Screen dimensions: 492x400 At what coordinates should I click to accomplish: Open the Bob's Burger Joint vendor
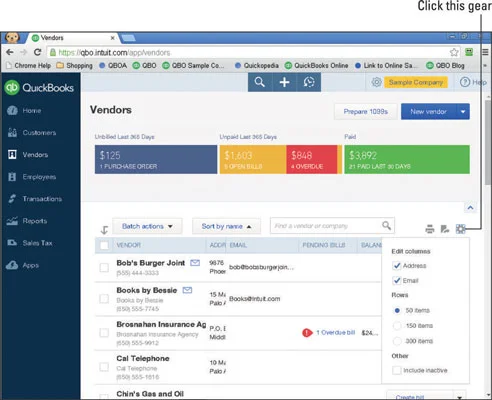(151, 263)
